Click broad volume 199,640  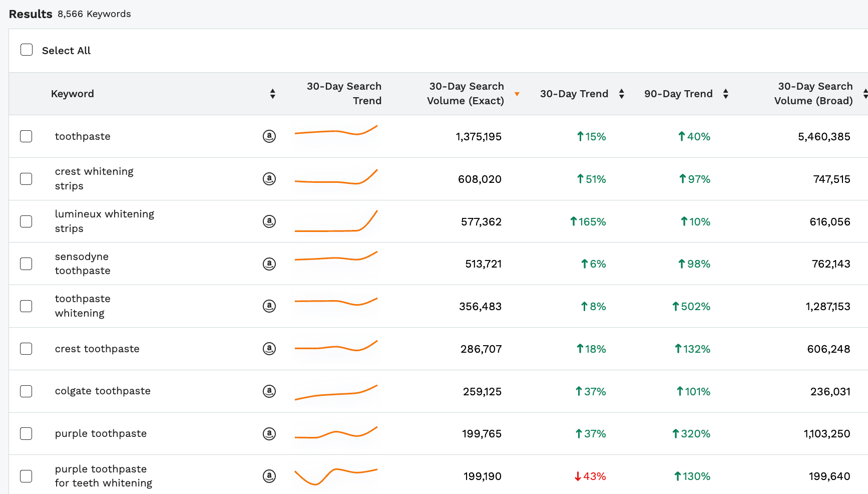tap(829, 476)
